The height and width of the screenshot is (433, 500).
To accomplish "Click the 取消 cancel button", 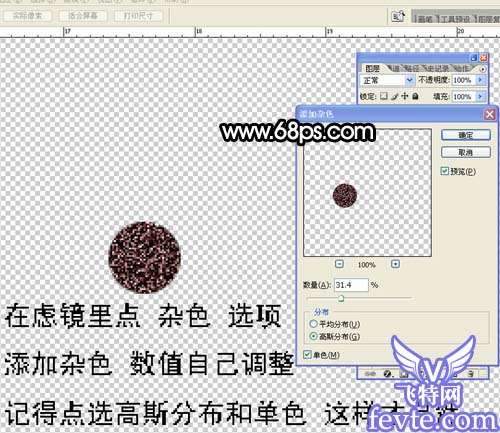I will pos(466,152).
